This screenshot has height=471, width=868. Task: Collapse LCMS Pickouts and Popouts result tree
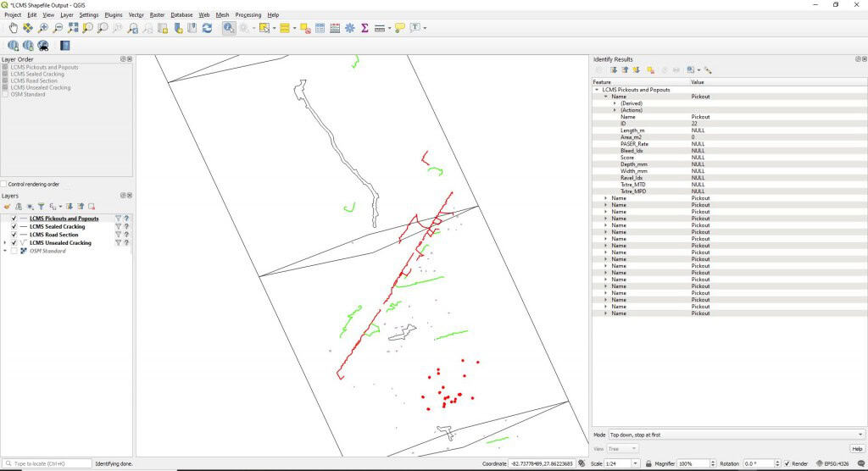pos(597,90)
